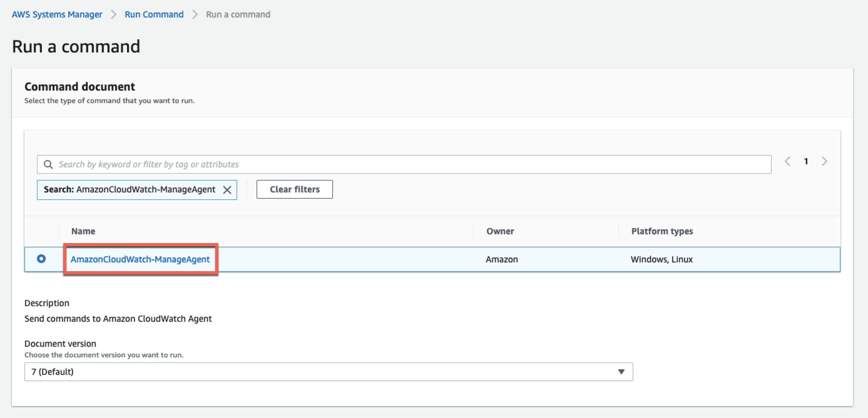Go to the next results page
The height and width of the screenshot is (418, 868).
[x=825, y=161]
